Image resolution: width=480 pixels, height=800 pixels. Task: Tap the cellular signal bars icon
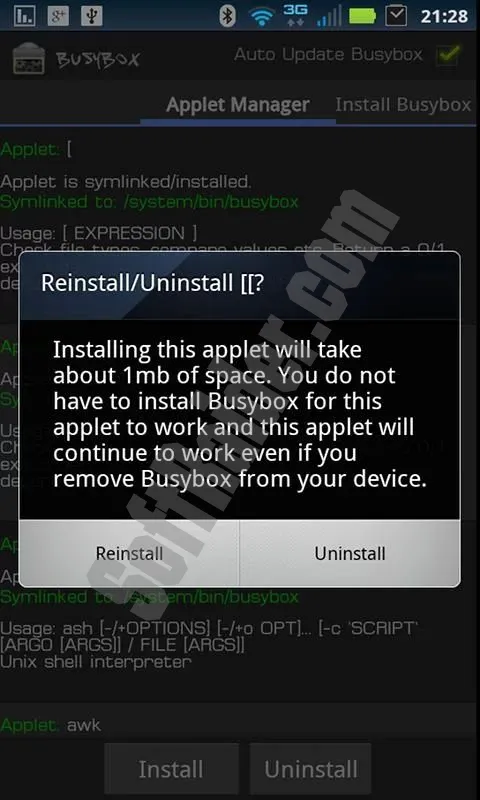point(329,16)
